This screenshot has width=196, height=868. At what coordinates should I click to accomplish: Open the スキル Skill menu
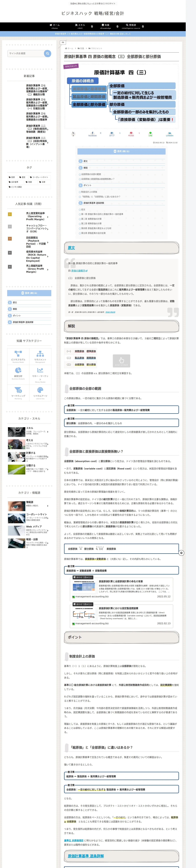80,26
